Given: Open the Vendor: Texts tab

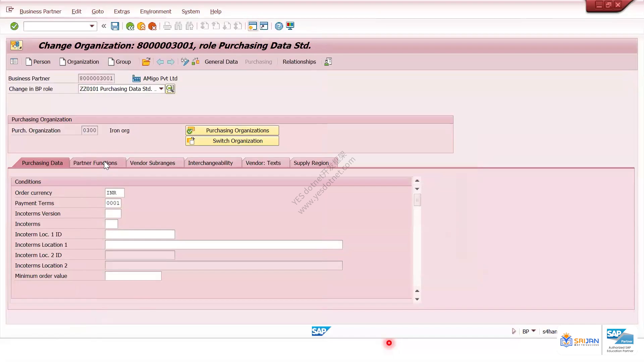Looking at the screenshot, I should coord(263,163).
